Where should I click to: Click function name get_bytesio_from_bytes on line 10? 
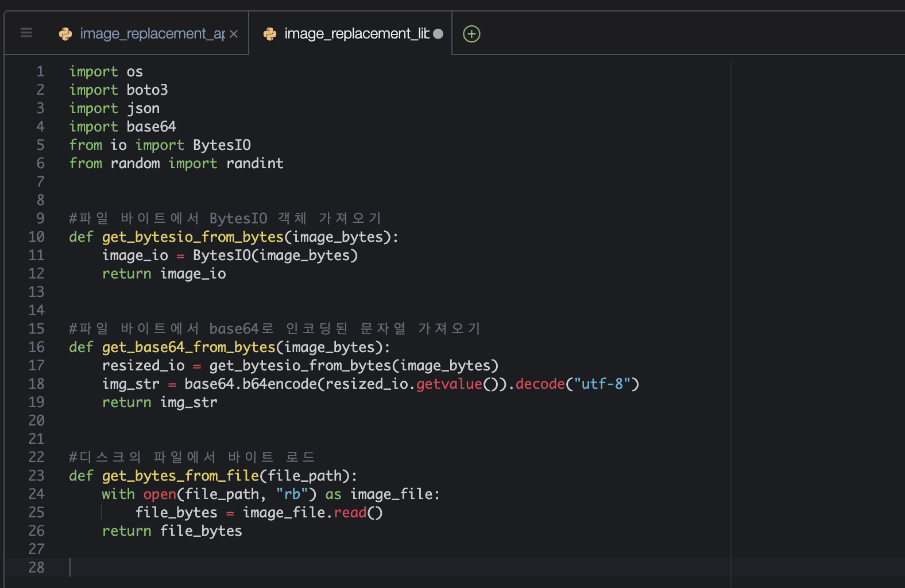193,237
